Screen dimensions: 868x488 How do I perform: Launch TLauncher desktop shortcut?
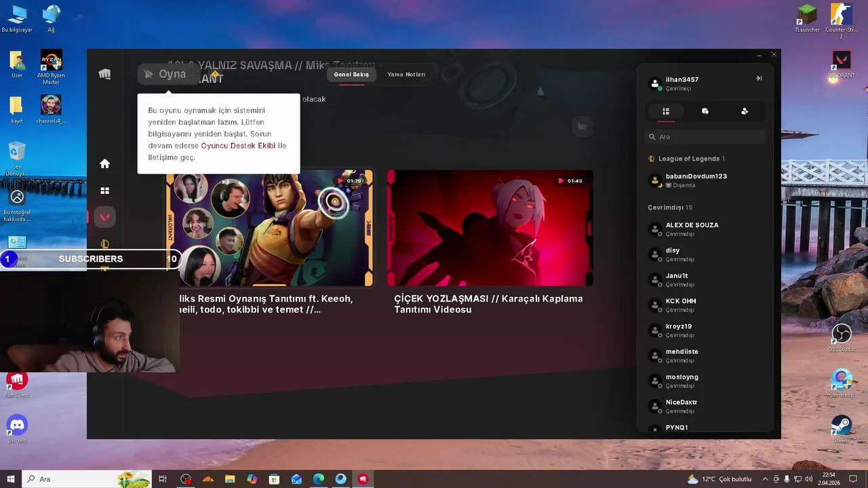tap(807, 18)
